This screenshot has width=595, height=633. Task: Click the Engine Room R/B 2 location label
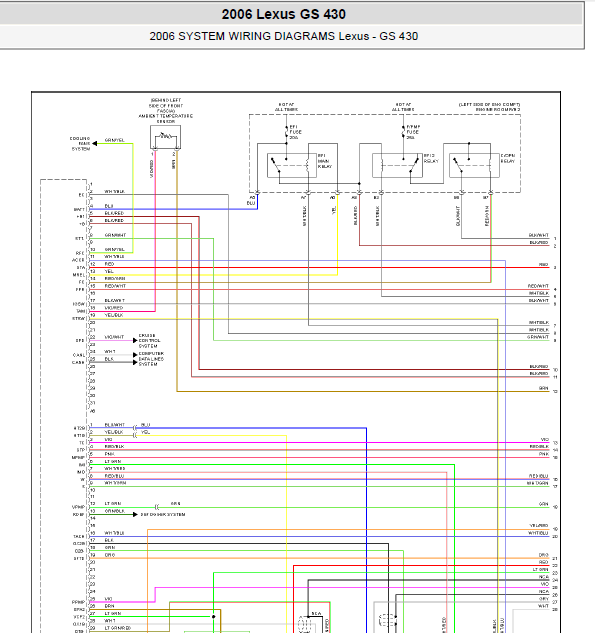489,107
